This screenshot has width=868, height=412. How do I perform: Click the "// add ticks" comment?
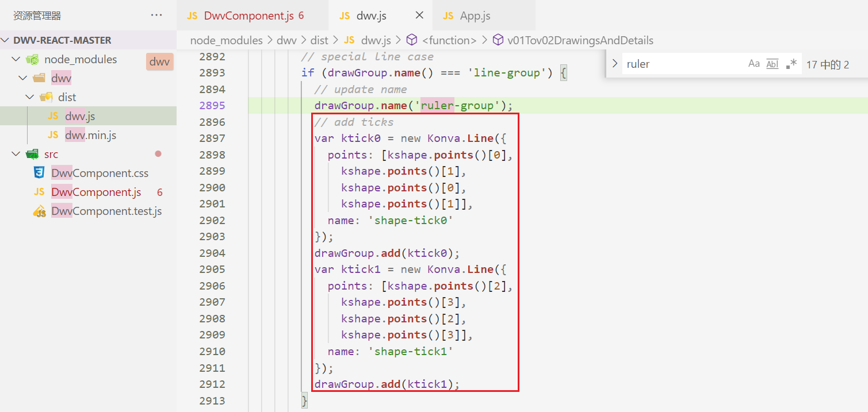354,122
